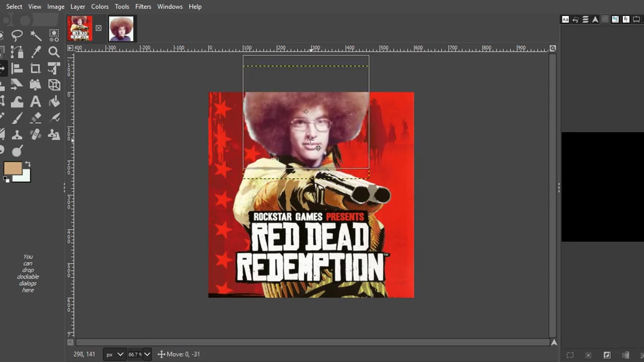This screenshot has height=362, width=644.
Task: Select the Select by Color tool
Action: pos(54,35)
